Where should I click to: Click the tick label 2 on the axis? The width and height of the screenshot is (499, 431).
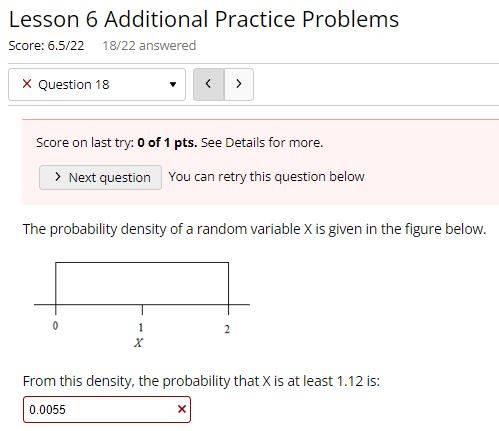(x=227, y=329)
